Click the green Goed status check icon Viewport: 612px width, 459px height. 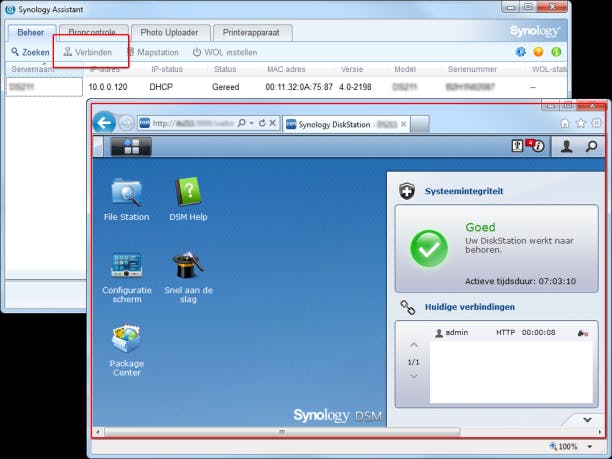click(x=429, y=249)
